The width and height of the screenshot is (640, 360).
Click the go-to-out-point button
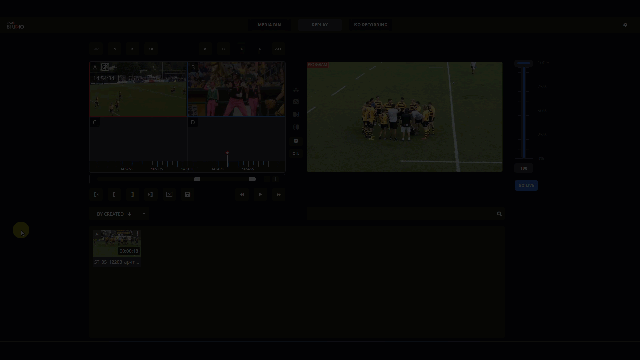150,195
